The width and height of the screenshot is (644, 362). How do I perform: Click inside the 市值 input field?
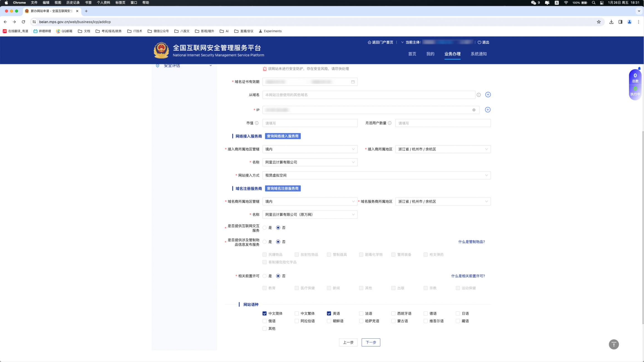(310, 123)
